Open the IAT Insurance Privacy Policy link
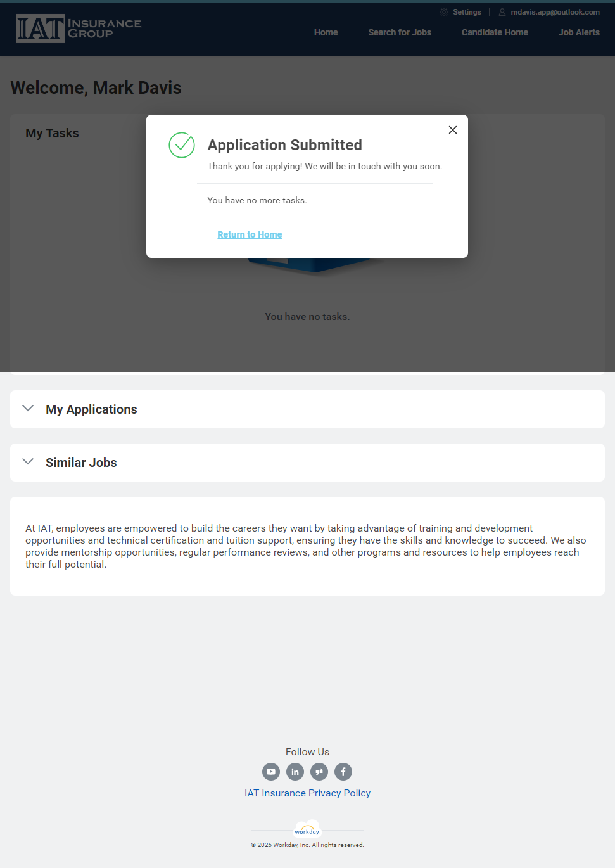 (307, 793)
